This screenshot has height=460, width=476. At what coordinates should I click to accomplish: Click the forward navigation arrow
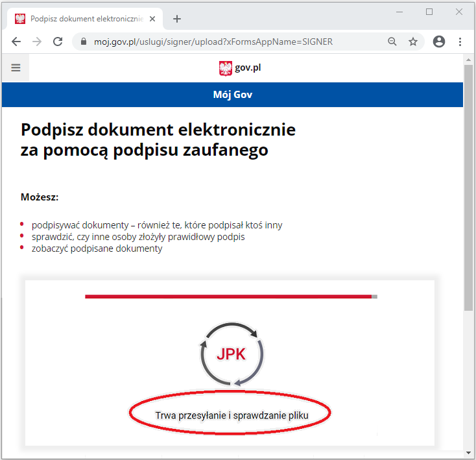point(37,42)
